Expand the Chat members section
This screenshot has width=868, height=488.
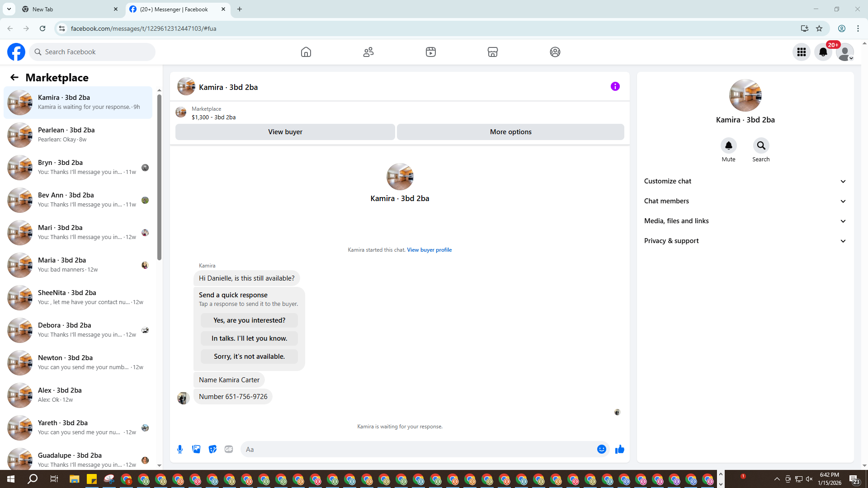(x=745, y=201)
